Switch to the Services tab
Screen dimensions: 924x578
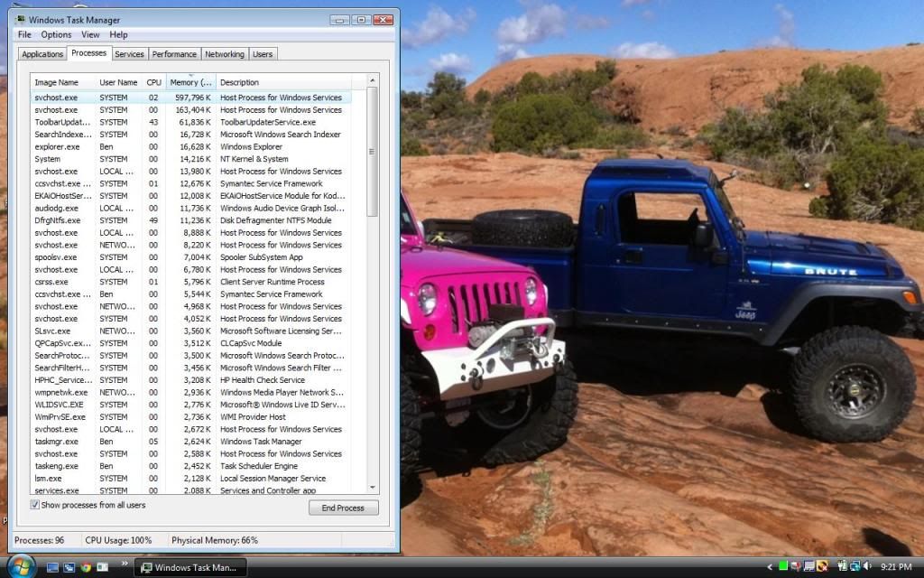129,54
